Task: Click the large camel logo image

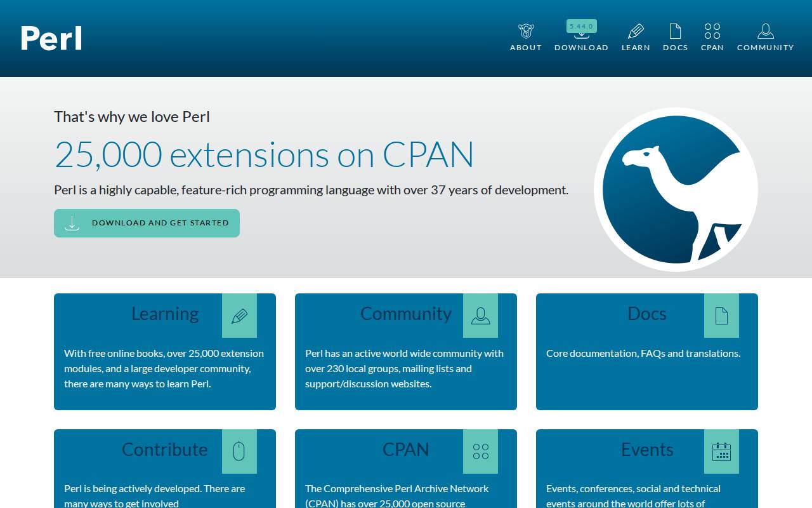Action: tap(676, 189)
